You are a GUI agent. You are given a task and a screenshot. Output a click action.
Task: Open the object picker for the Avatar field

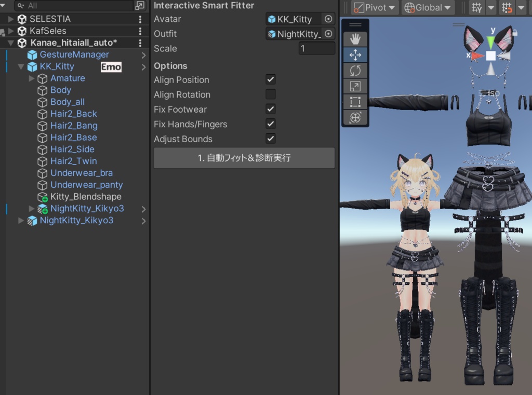click(328, 19)
